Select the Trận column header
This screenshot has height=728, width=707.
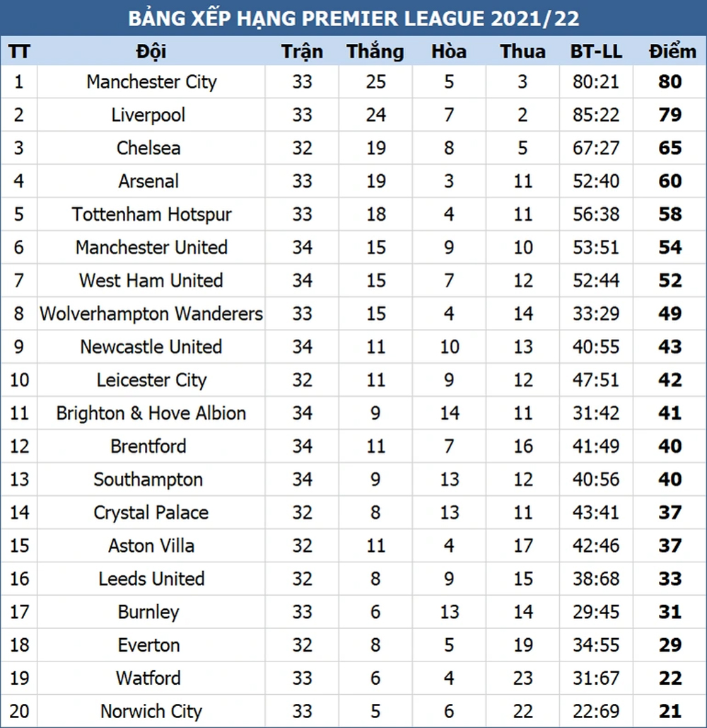tap(302, 51)
